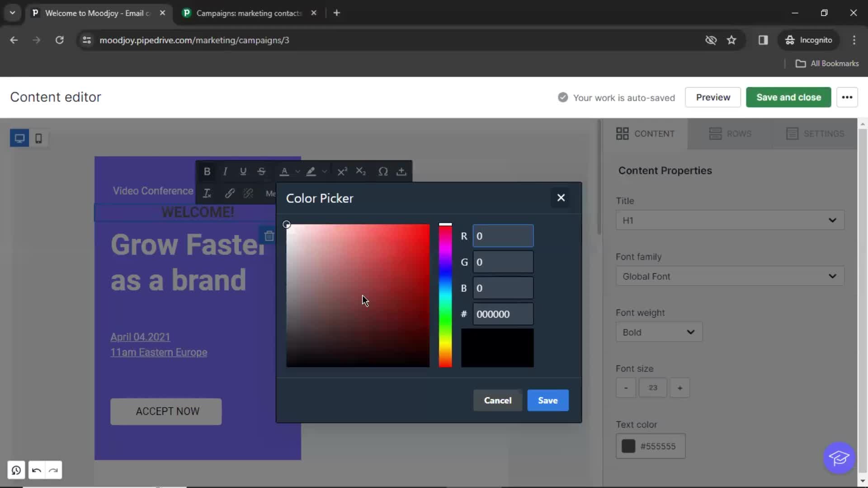Pick a shade in the saturation square
This screenshot has width=868, height=488.
[x=358, y=296]
